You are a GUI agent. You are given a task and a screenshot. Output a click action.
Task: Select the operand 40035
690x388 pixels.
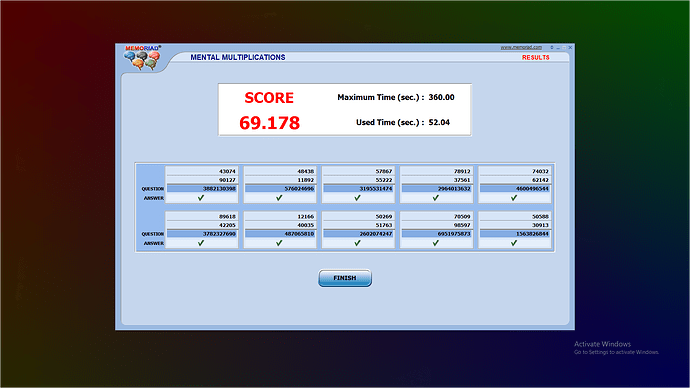(x=305, y=225)
